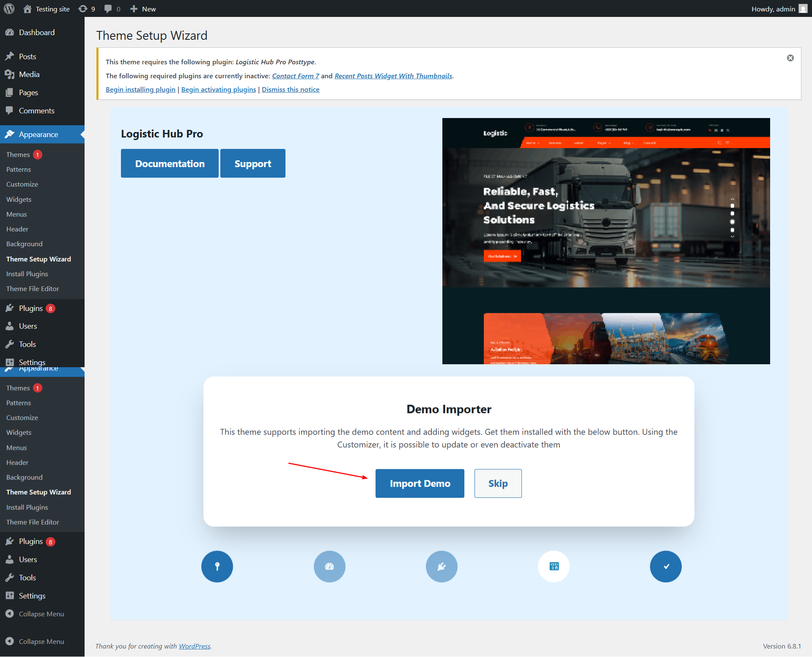Click Begin installing plugin link

point(140,89)
